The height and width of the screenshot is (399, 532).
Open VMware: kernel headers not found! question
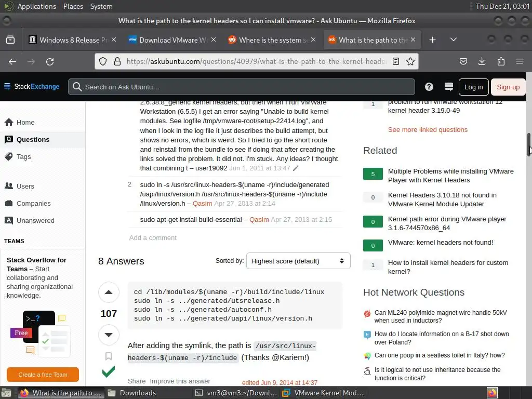point(441,242)
